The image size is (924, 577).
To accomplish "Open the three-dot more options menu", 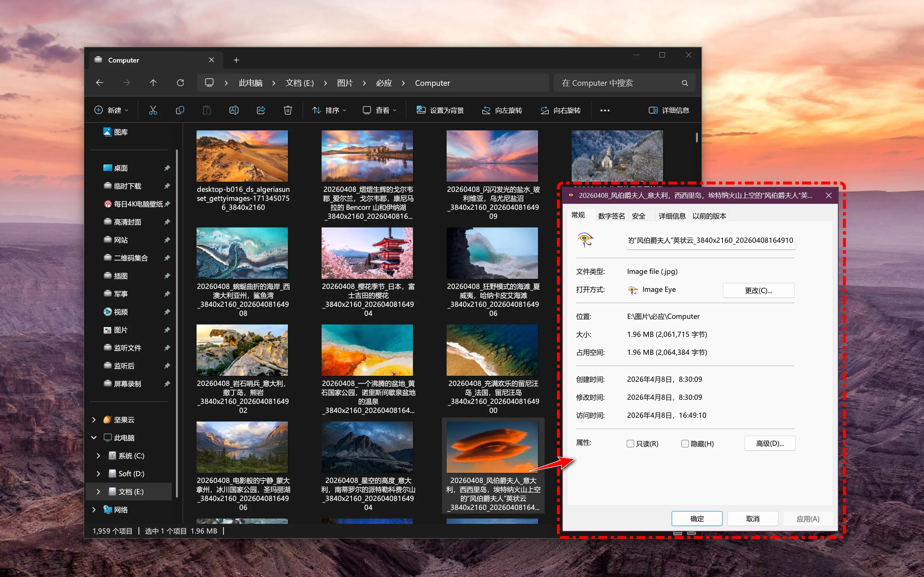I will pyautogui.click(x=605, y=110).
